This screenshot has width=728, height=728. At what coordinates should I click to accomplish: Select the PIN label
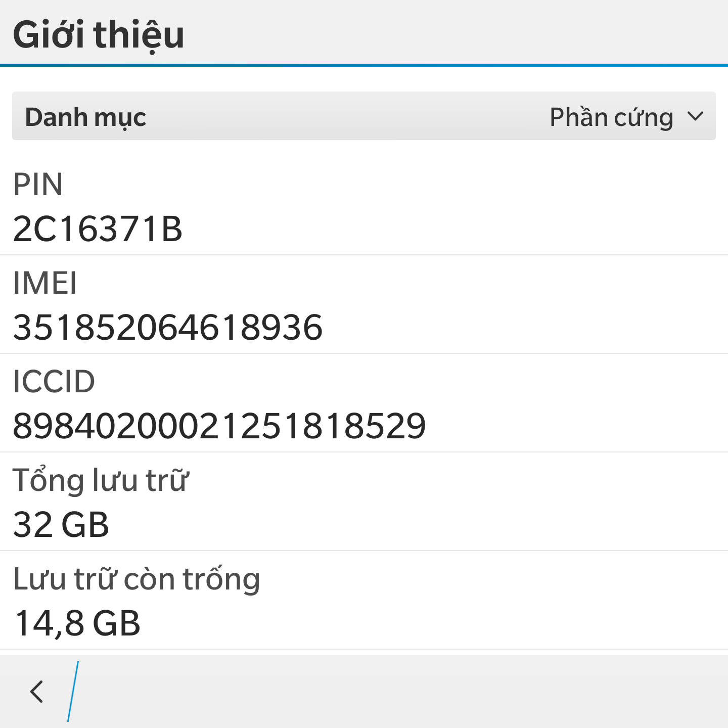coord(38,184)
